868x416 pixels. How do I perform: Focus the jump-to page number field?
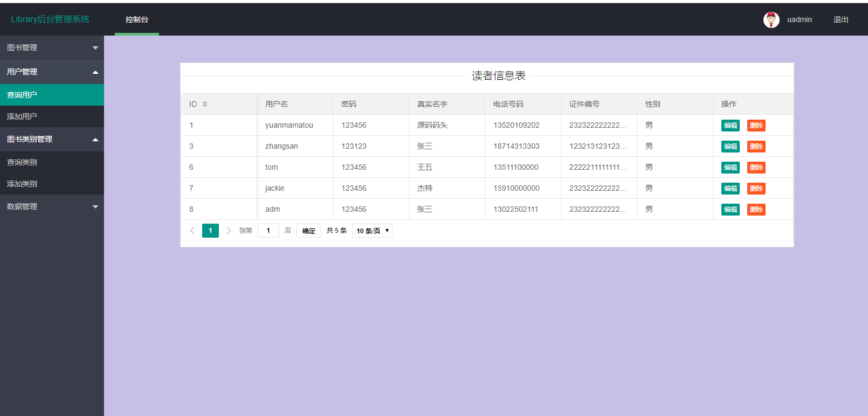pos(268,231)
